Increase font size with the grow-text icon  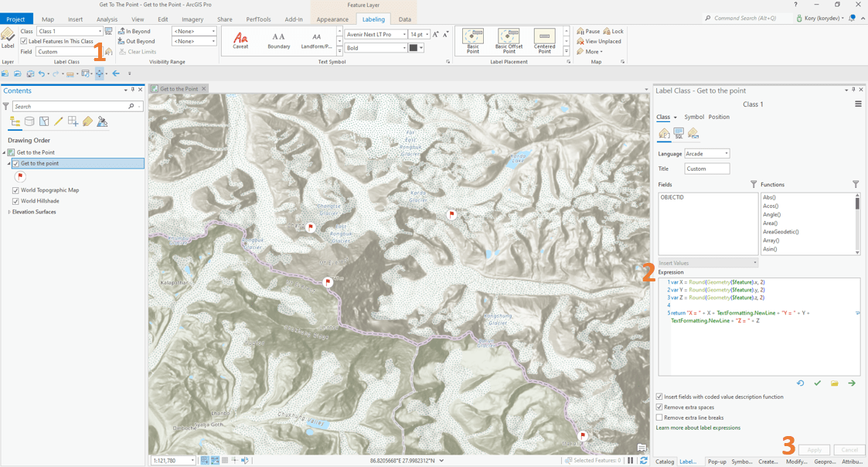(x=436, y=34)
